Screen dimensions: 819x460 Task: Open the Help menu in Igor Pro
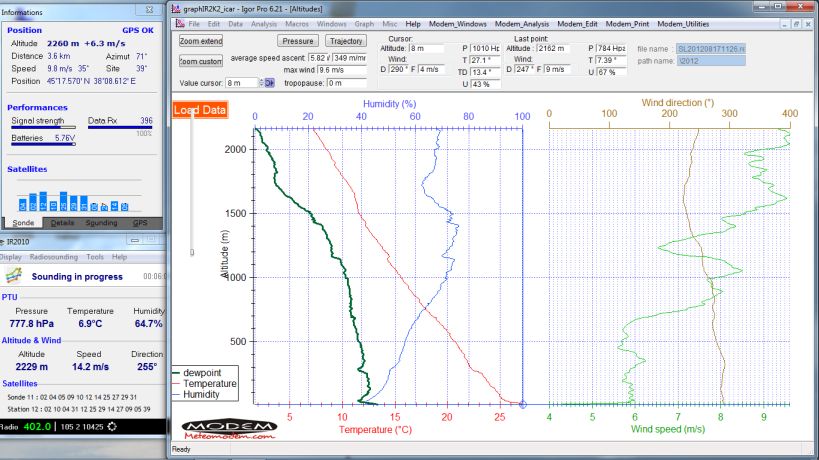(413, 24)
